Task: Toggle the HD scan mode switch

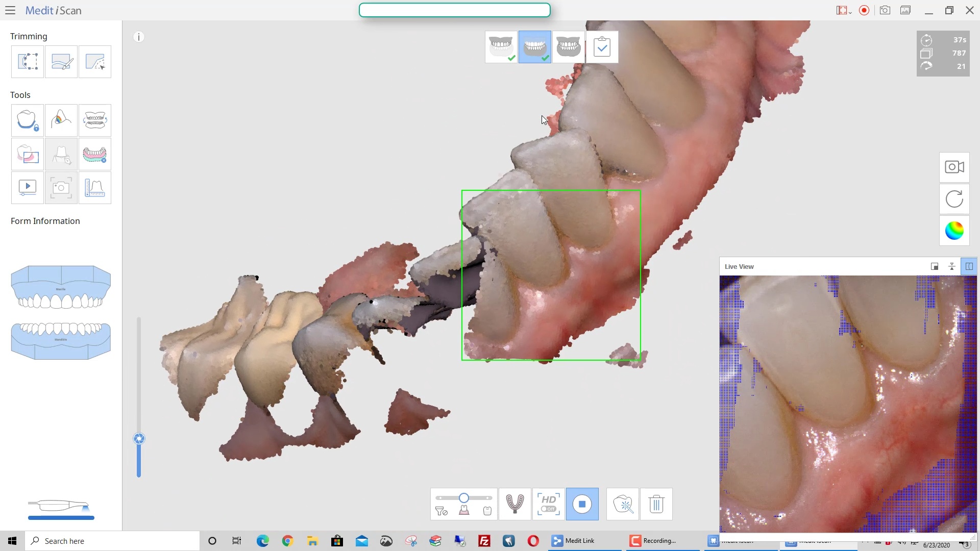Action: click(548, 504)
